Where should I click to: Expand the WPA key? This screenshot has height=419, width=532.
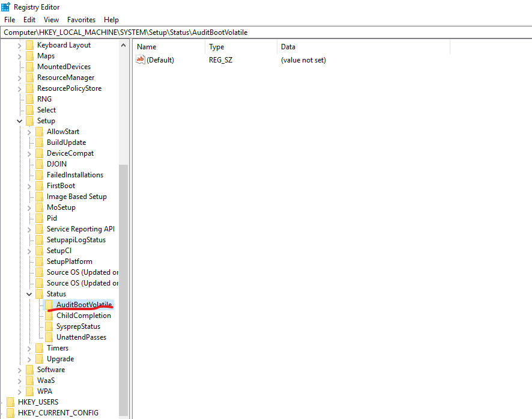click(x=19, y=391)
